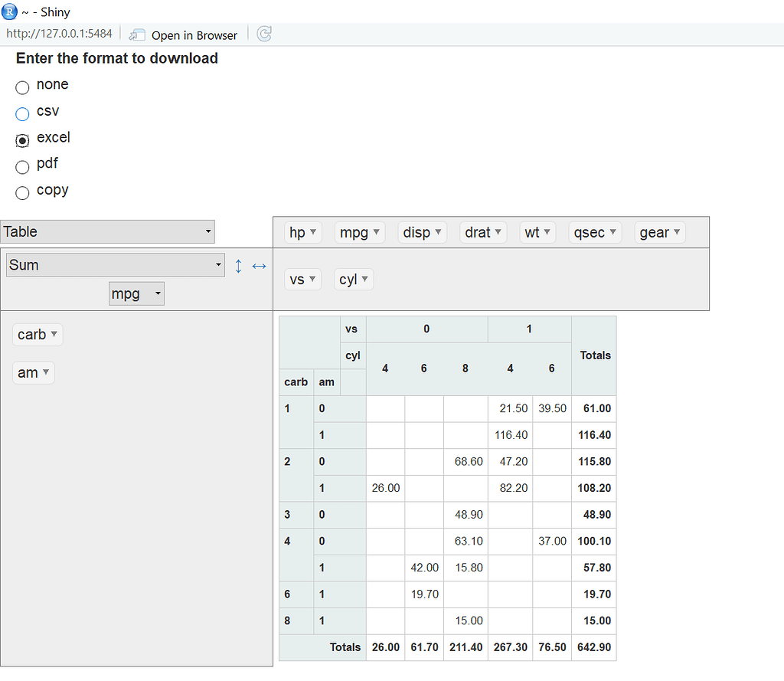
Task: Expand the carb row field dropdown
Action: (x=38, y=334)
